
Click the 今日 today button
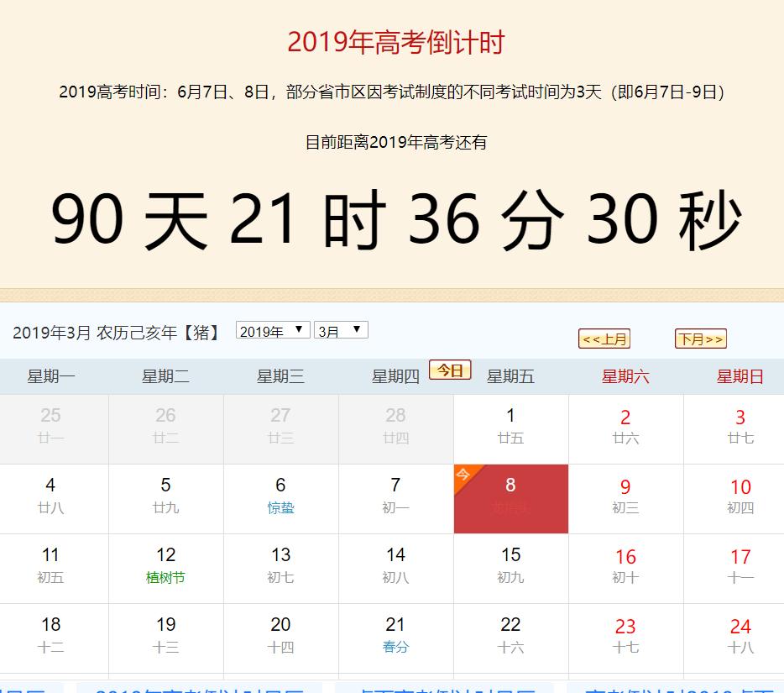point(450,370)
